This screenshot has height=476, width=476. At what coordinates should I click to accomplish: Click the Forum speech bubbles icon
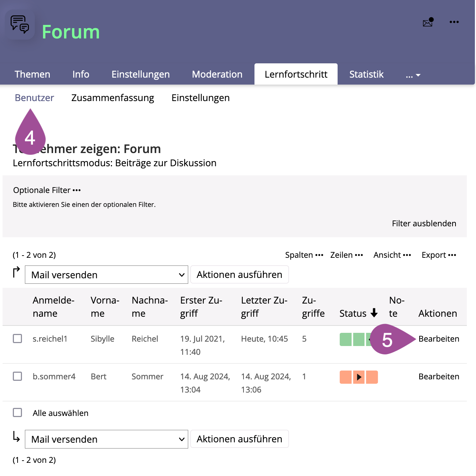20,24
